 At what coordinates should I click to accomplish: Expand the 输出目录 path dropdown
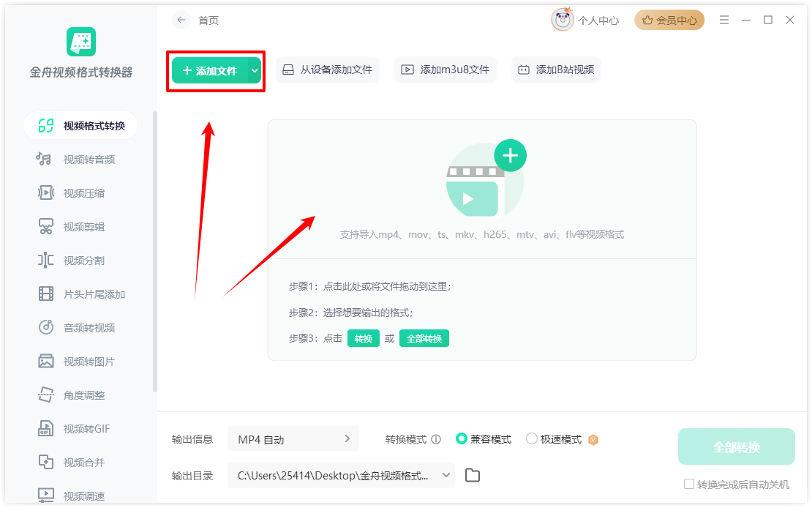point(446,475)
